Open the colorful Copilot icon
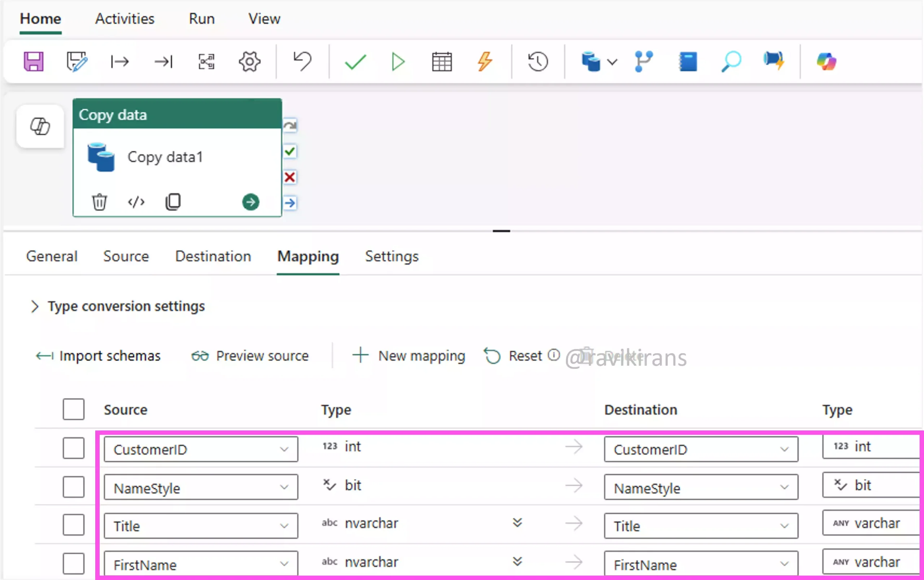The image size is (924, 580). pyautogui.click(x=826, y=61)
